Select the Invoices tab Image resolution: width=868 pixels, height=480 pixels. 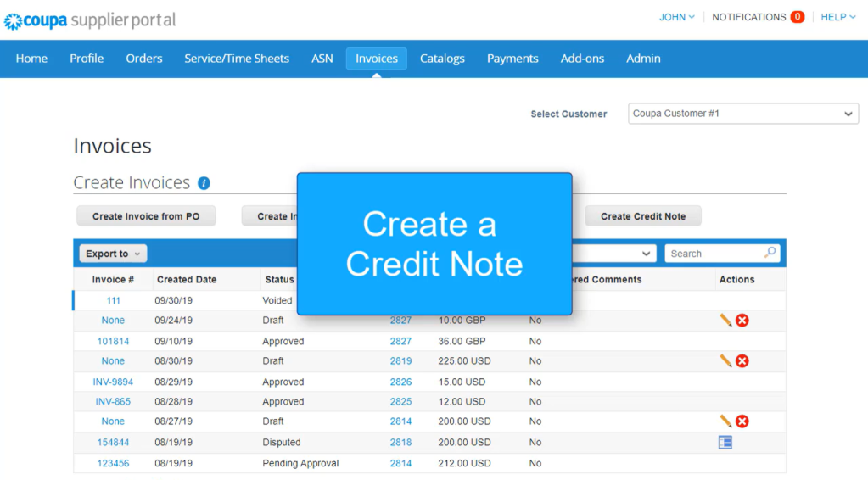[377, 58]
